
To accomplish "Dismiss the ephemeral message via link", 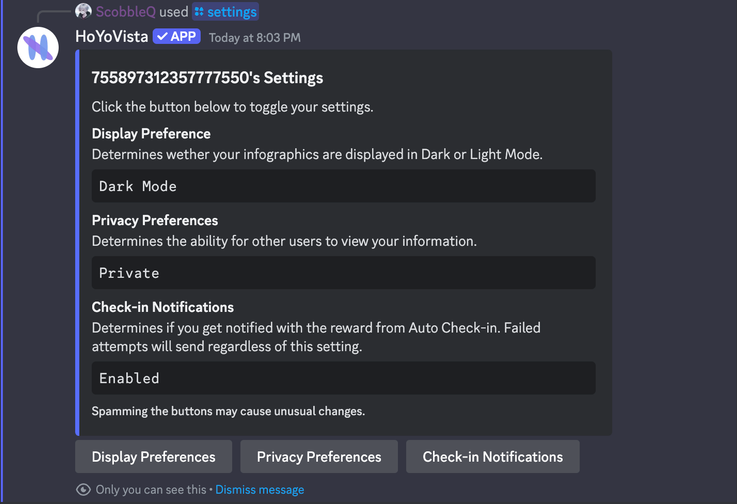I will [x=259, y=490].
